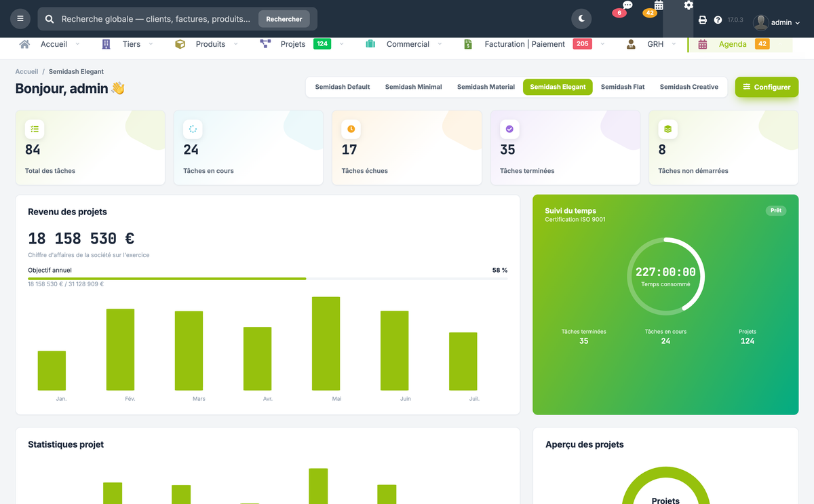Open the Commercial menu
Screen dimensions: 814x504
click(x=408, y=44)
